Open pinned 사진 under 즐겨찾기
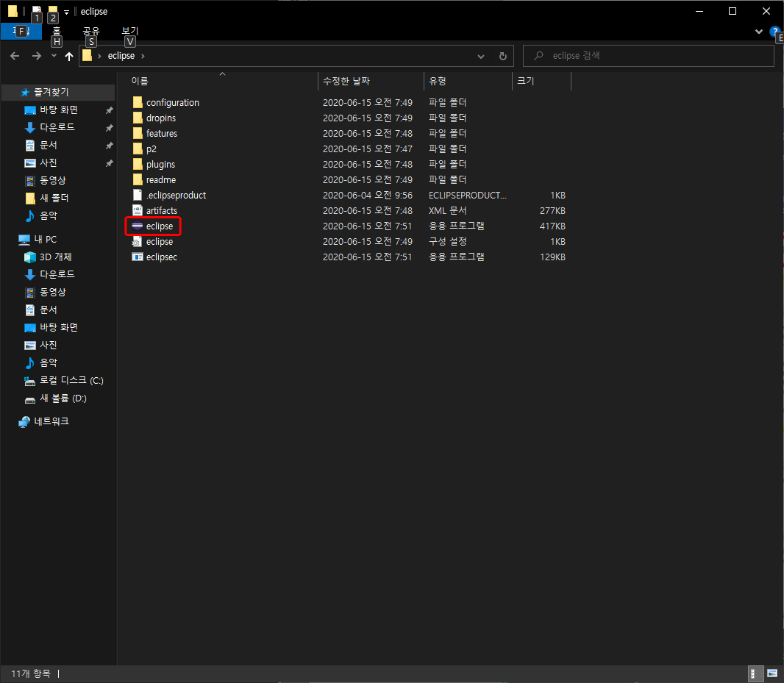Image resolution: width=784 pixels, height=683 pixels. coord(40,163)
